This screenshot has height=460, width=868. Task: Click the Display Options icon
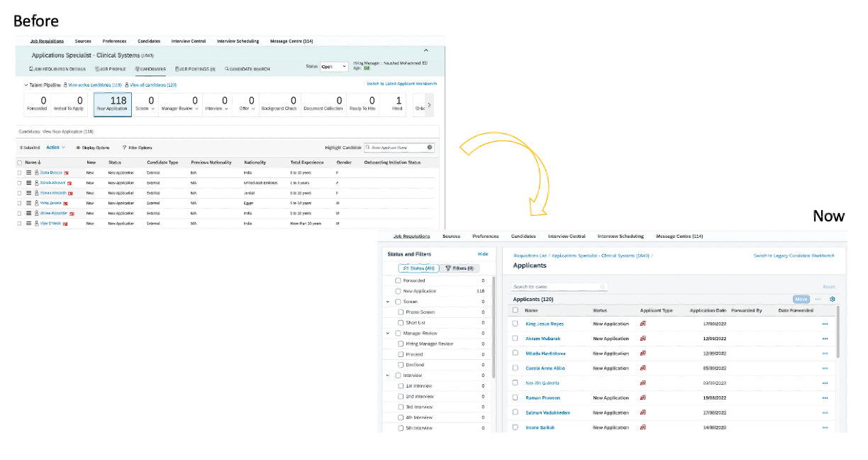tap(79, 147)
